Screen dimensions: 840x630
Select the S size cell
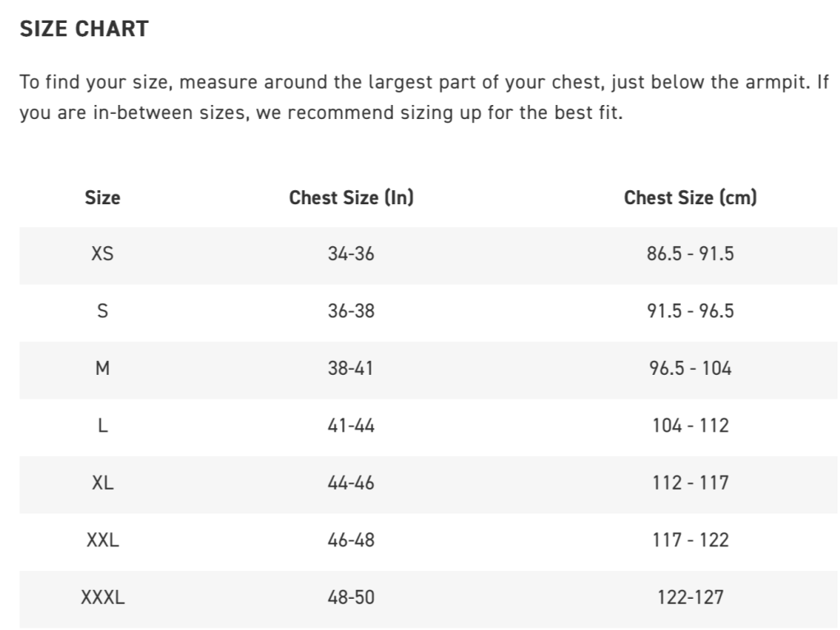pyautogui.click(x=103, y=311)
